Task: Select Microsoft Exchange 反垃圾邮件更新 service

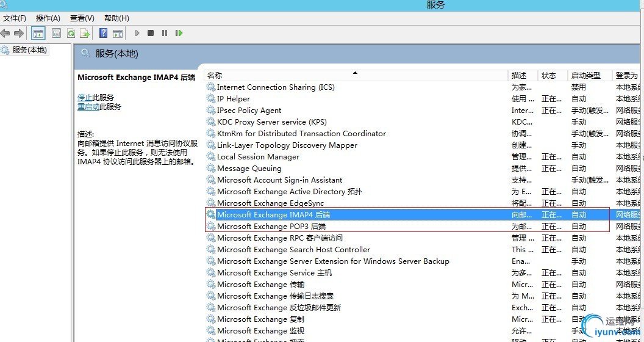Action: [279, 307]
